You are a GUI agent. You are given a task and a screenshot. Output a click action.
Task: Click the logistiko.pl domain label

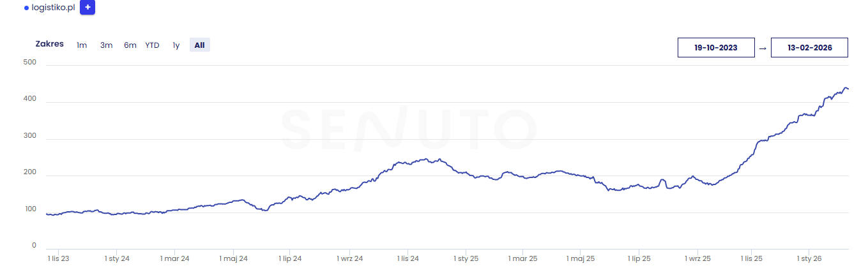(x=53, y=8)
